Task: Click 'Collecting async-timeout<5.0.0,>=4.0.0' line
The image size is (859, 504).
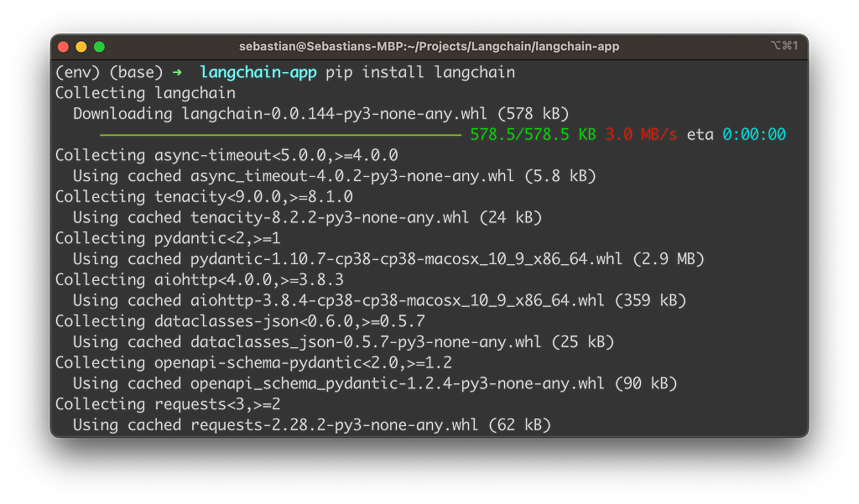Action: pos(226,156)
